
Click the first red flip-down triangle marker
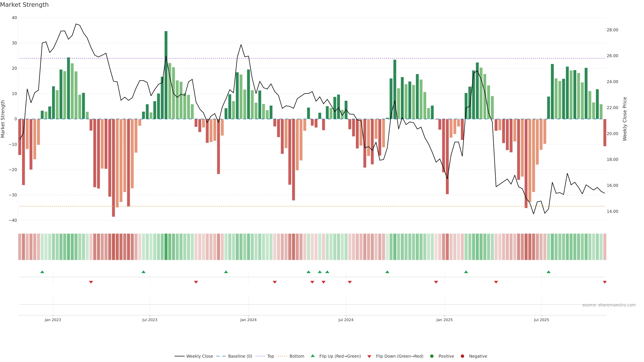point(91,282)
